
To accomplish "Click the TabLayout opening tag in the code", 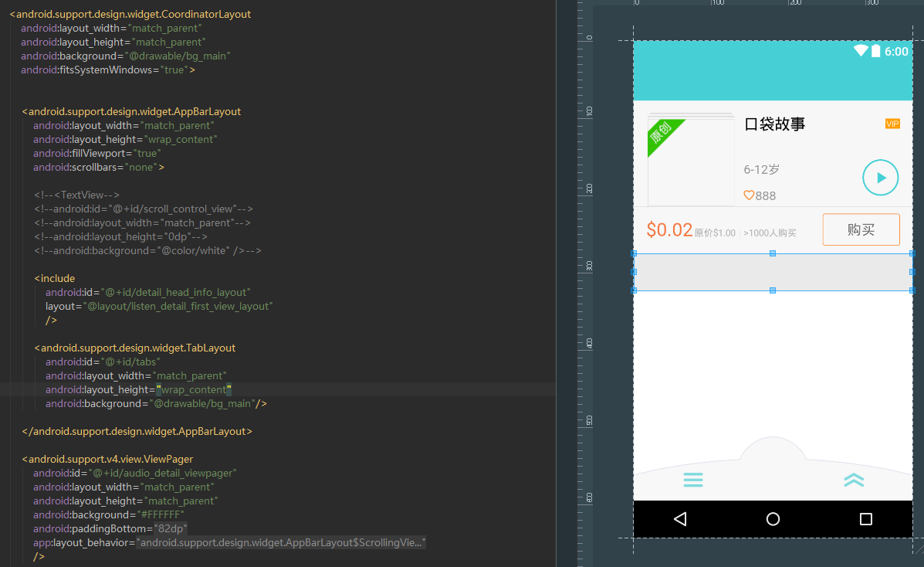I will (137, 348).
